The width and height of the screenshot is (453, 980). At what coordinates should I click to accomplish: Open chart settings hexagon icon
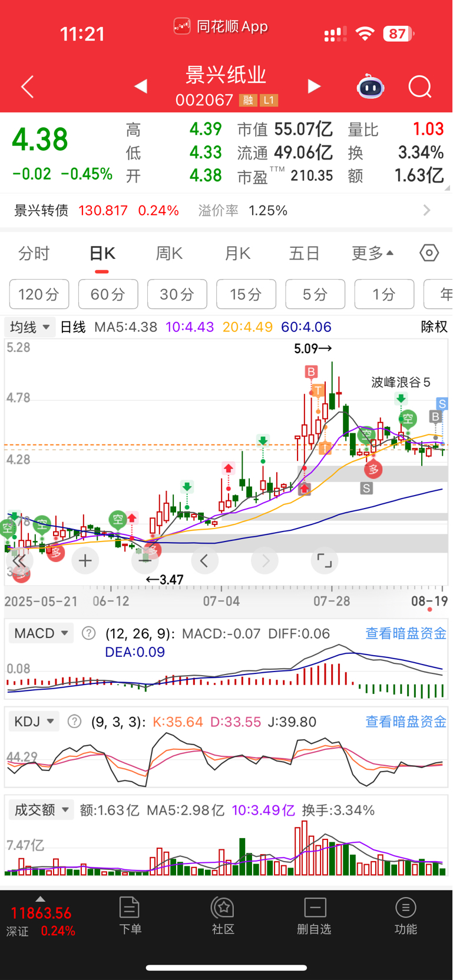click(x=429, y=253)
